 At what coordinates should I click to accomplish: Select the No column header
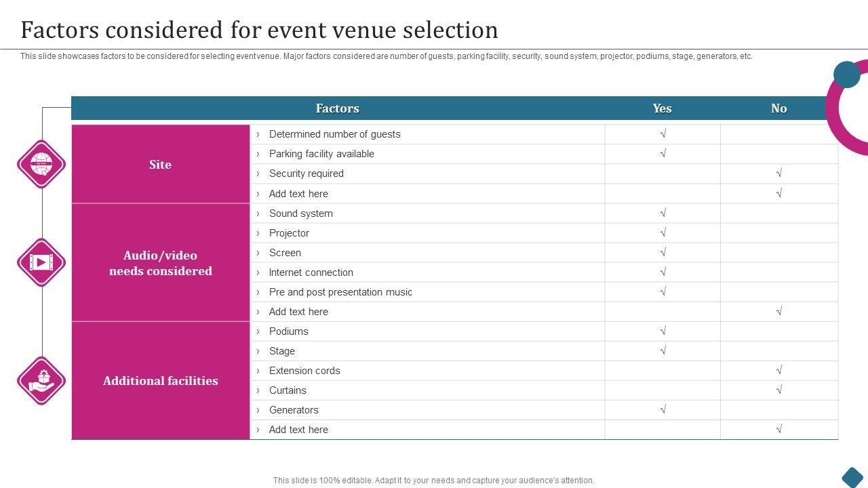coord(778,108)
